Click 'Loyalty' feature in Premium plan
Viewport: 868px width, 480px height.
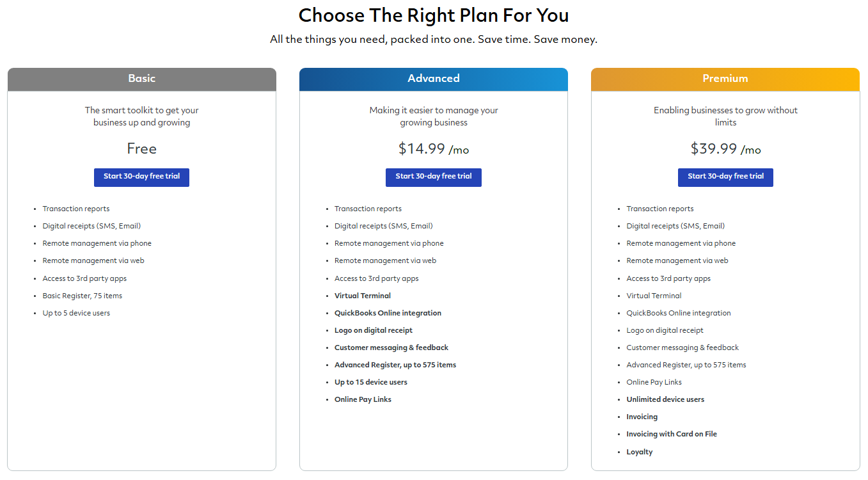pyautogui.click(x=640, y=452)
